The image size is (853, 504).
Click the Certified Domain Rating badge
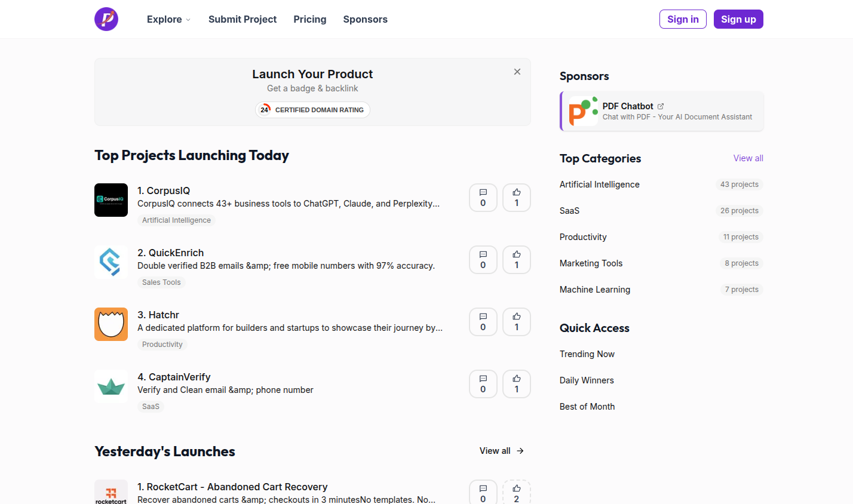tap(312, 110)
